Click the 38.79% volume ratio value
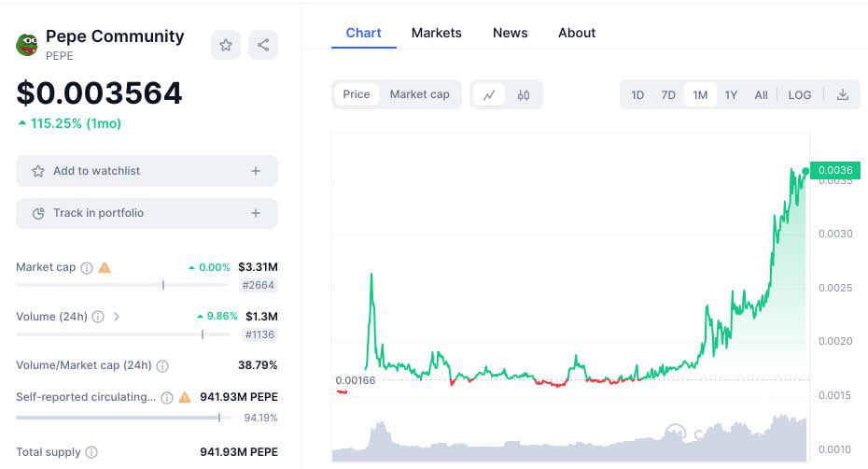The image size is (868, 469). (x=258, y=365)
